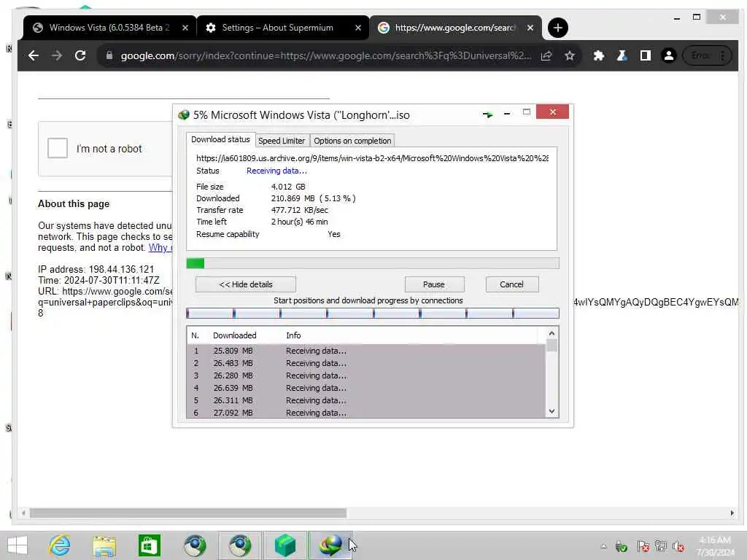The width and height of the screenshot is (747, 560).
Task: Pause the download
Action: [x=434, y=284]
